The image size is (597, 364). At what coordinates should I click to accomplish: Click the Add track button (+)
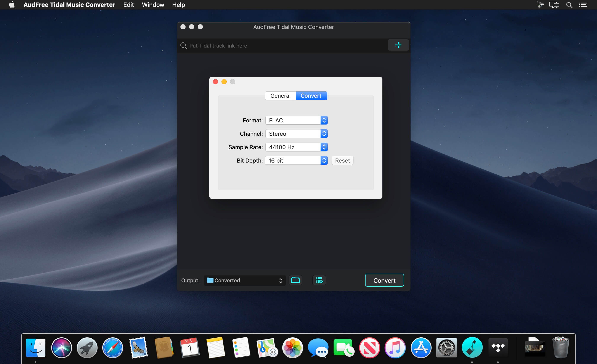click(397, 45)
